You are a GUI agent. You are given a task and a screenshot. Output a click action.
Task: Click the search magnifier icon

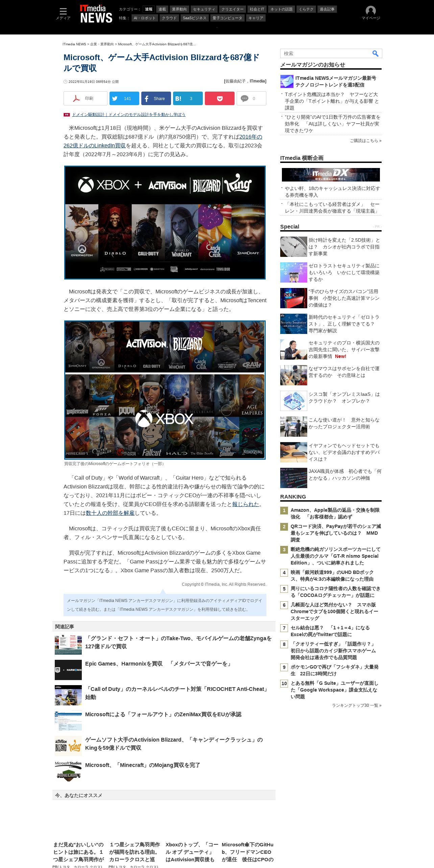(x=375, y=53)
